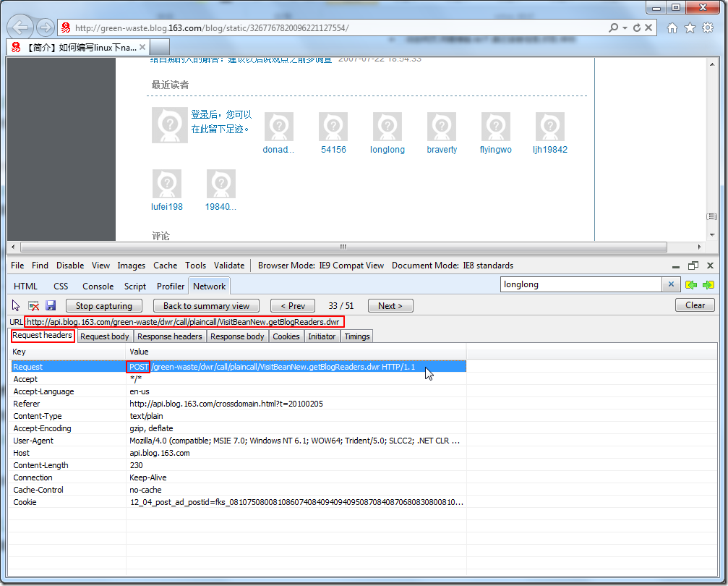
Task: Clear the search box with its X
Action: point(671,284)
